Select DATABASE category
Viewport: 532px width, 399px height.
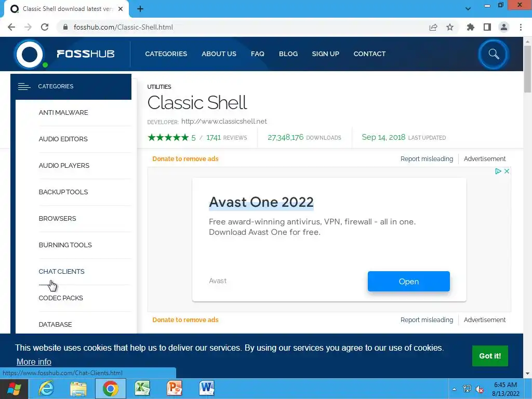(x=55, y=324)
